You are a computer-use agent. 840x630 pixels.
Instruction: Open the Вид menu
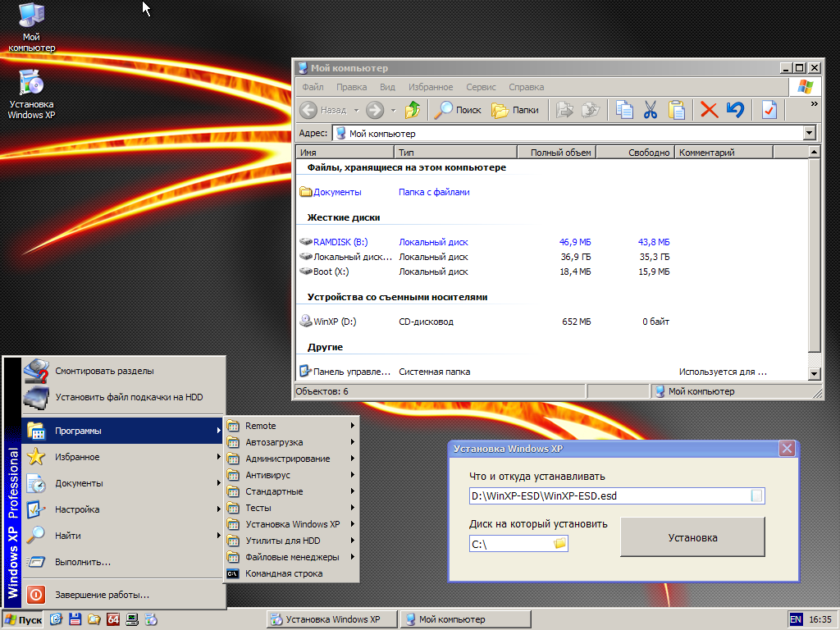387,87
